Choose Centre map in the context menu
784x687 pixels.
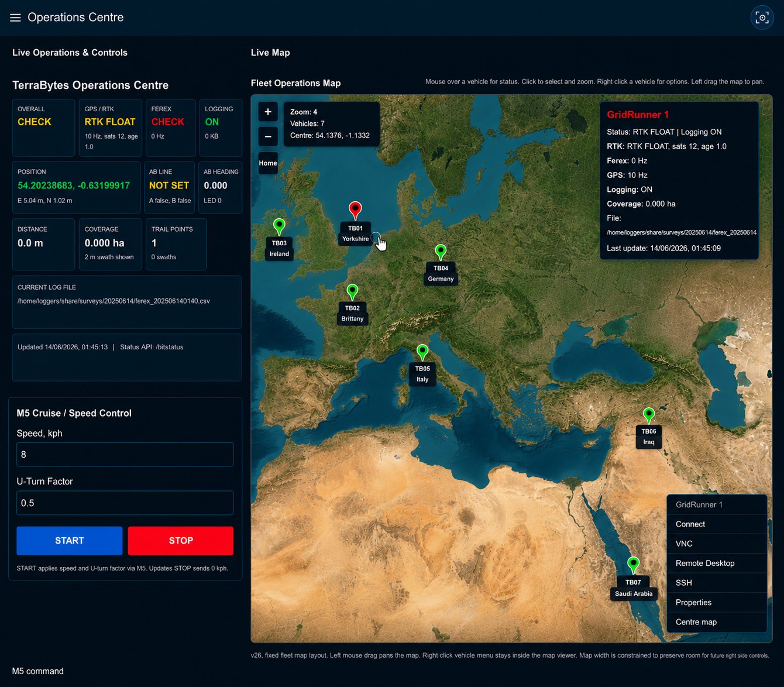717,622
